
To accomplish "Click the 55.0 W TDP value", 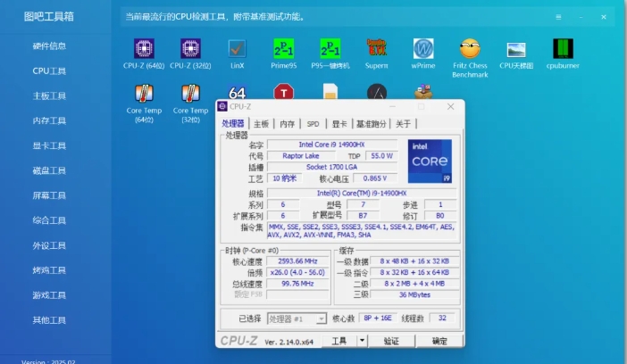I will click(381, 156).
